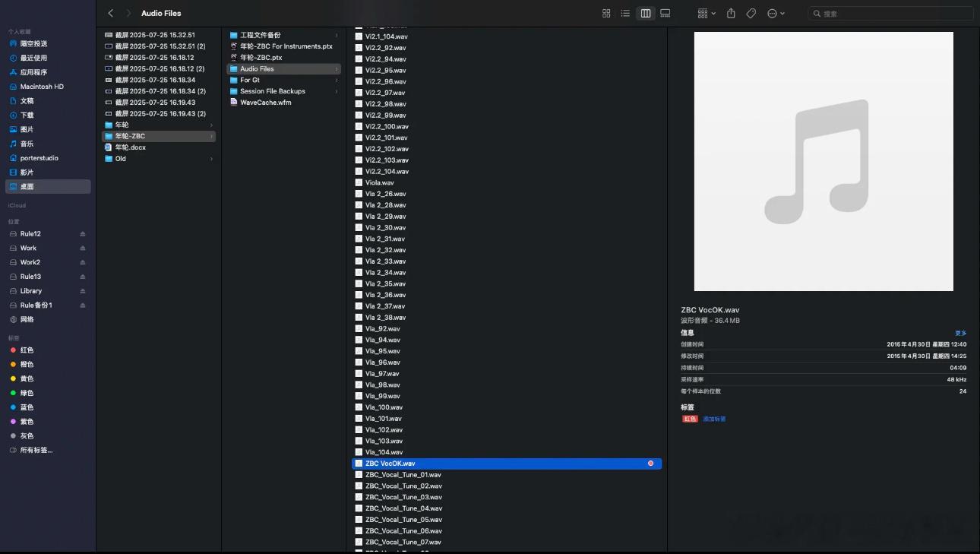The width and height of the screenshot is (980, 554).
Task: Open the More actions ellipsis menu
Action: tap(776, 13)
